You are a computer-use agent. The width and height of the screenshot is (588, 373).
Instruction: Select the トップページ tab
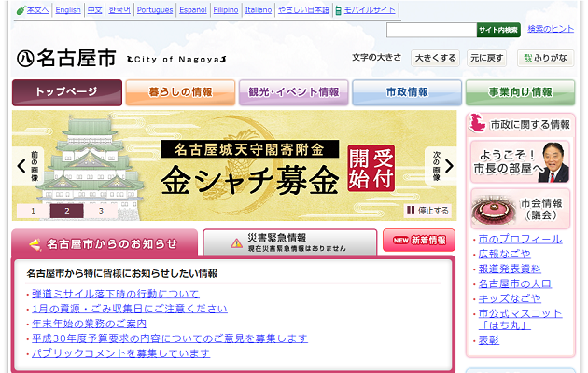coord(67,92)
